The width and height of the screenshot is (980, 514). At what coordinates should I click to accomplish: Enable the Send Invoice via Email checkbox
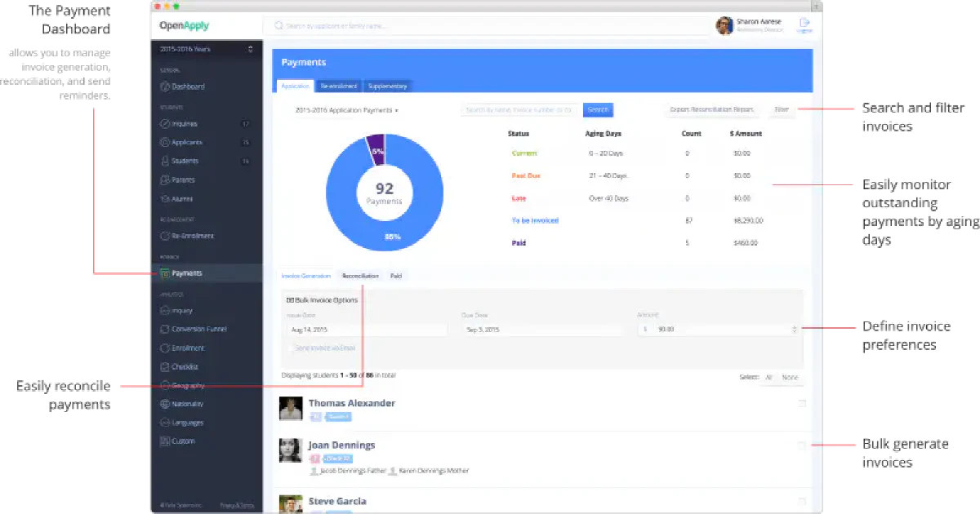point(292,348)
